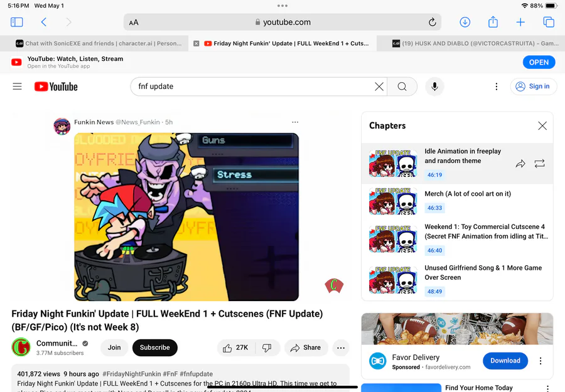Download Favor Delivery app
Screen dimensions: 565x392
pos(505,361)
